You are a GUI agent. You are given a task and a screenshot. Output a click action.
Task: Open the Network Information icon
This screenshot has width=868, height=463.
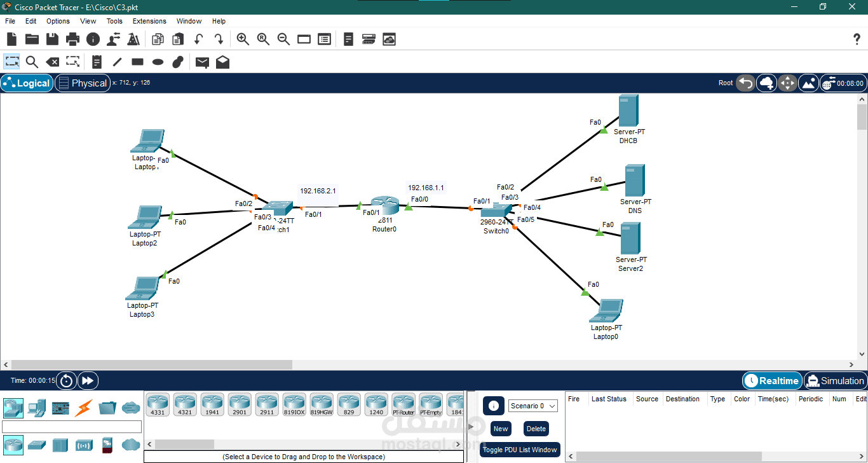pos(93,39)
